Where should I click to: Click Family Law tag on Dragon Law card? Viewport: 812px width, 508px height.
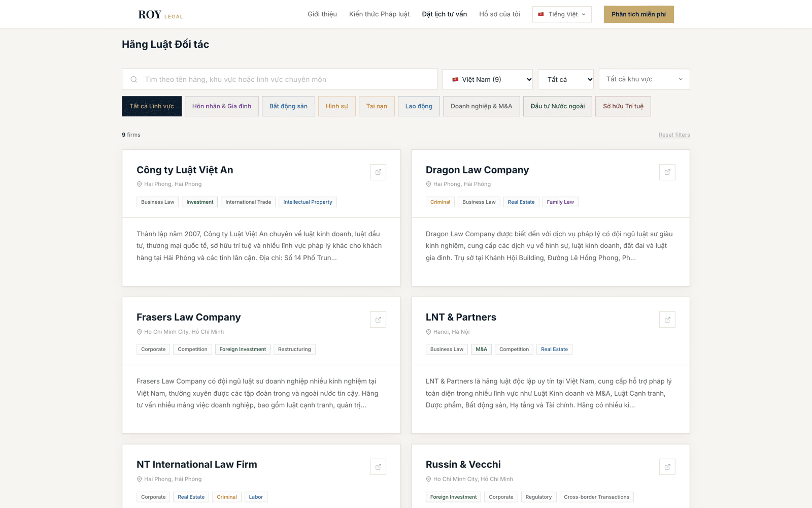pos(560,202)
